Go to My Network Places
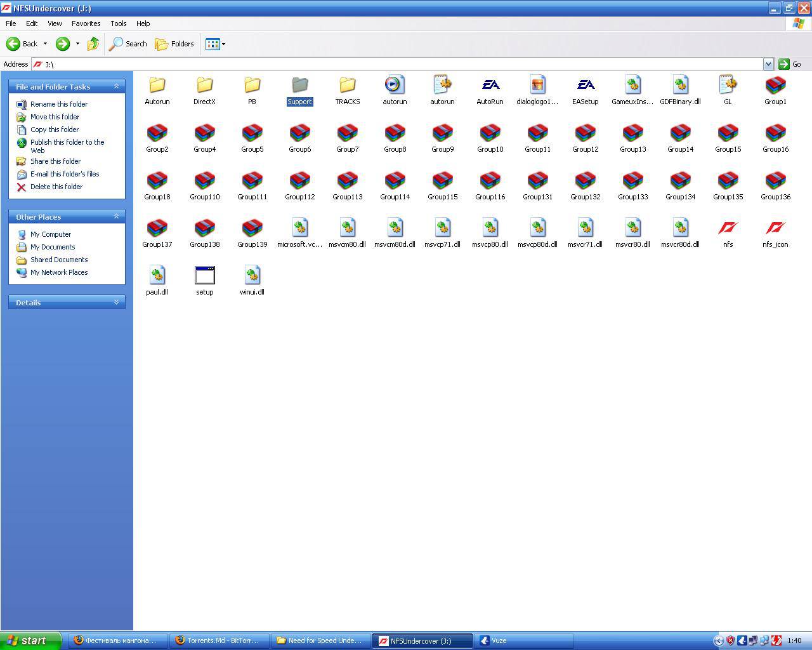This screenshot has width=812, height=650. pos(59,272)
